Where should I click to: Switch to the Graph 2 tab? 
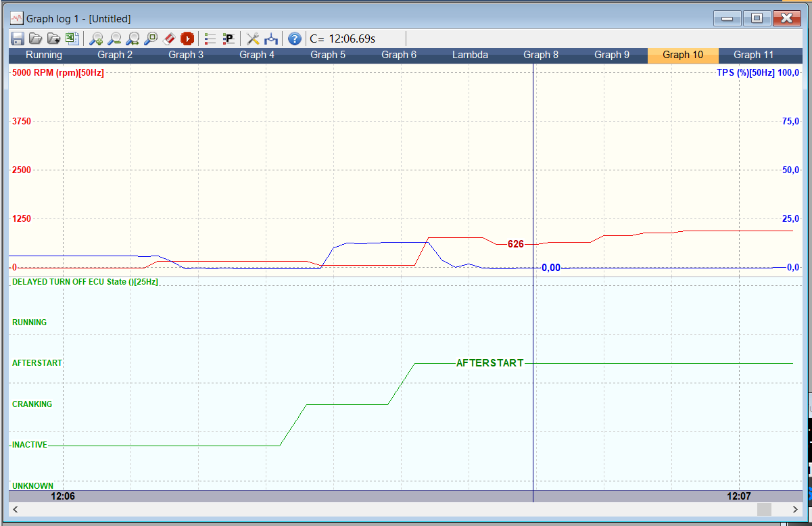coord(115,55)
